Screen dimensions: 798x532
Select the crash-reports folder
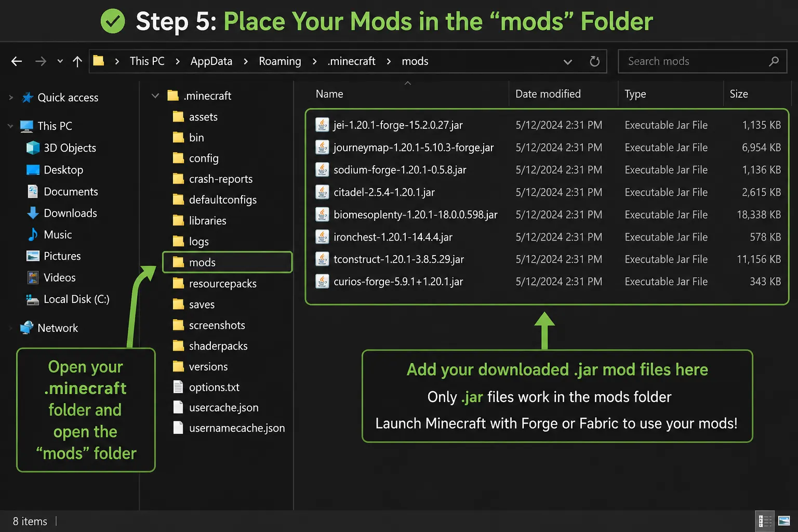click(212, 179)
